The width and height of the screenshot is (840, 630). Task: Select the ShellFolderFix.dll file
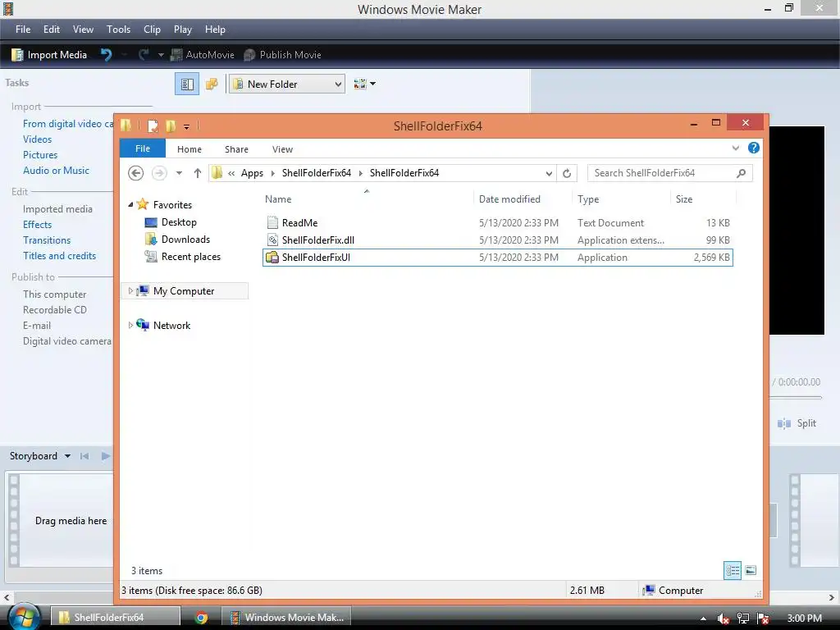point(498,240)
